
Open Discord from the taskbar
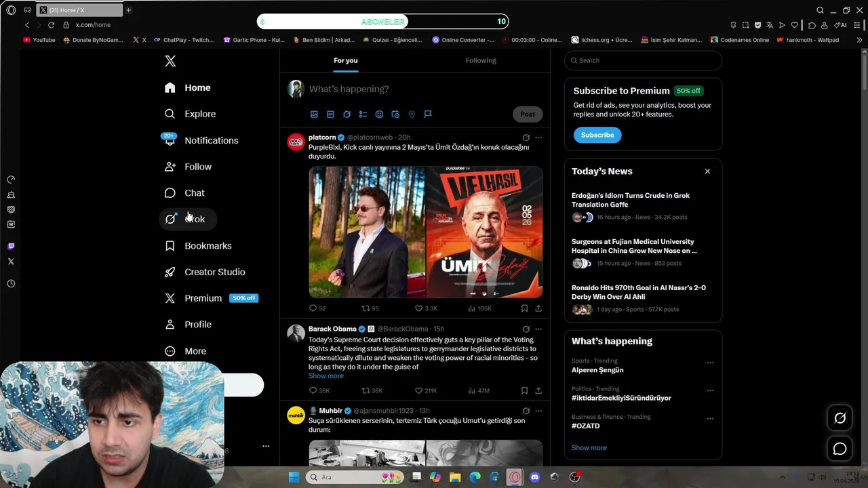(534, 477)
